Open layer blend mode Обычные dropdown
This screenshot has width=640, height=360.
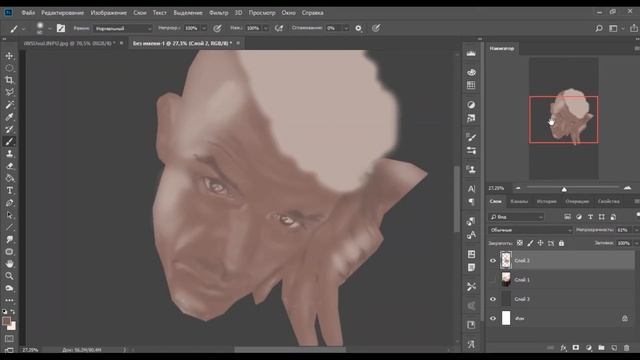coord(530,230)
